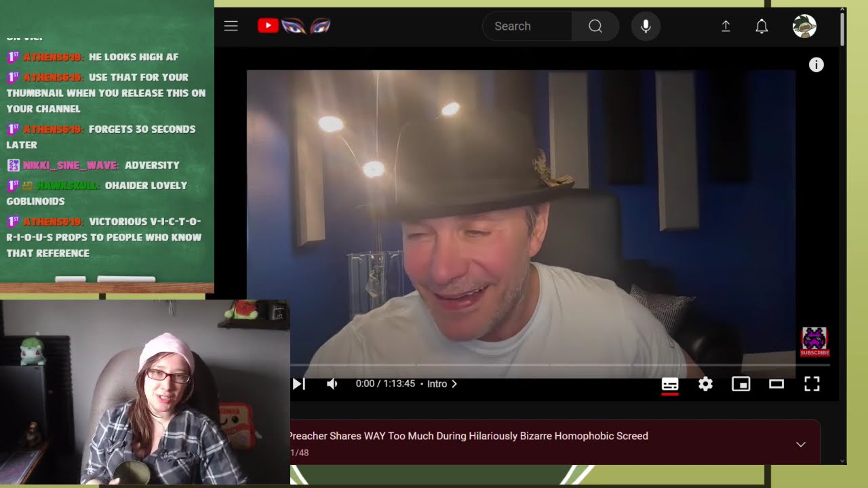The width and height of the screenshot is (868, 488).
Task: Enable theater mode
Action: coord(776,384)
